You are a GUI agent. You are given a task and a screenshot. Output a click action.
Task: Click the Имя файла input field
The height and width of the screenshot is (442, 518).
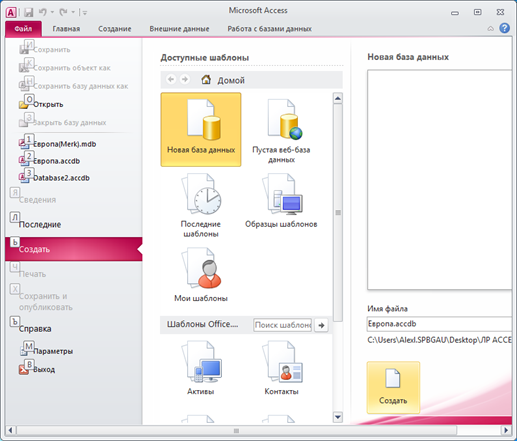[x=439, y=324]
